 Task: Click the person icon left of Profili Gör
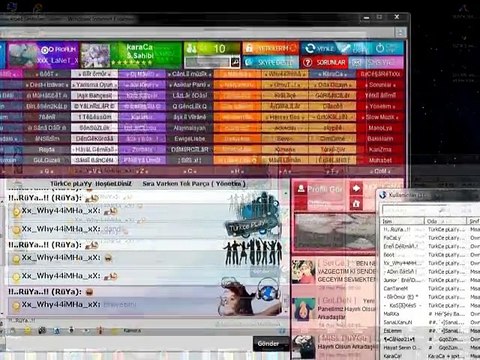(x=301, y=189)
